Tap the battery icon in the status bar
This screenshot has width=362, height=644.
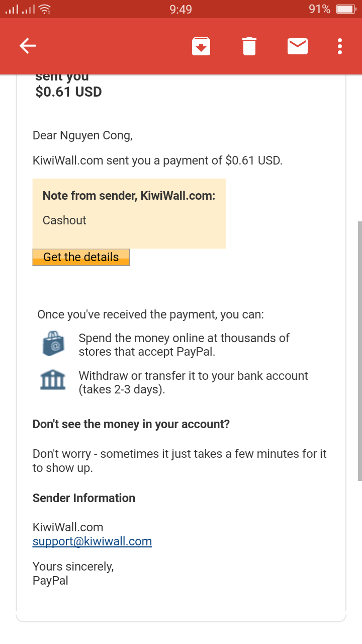click(345, 9)
